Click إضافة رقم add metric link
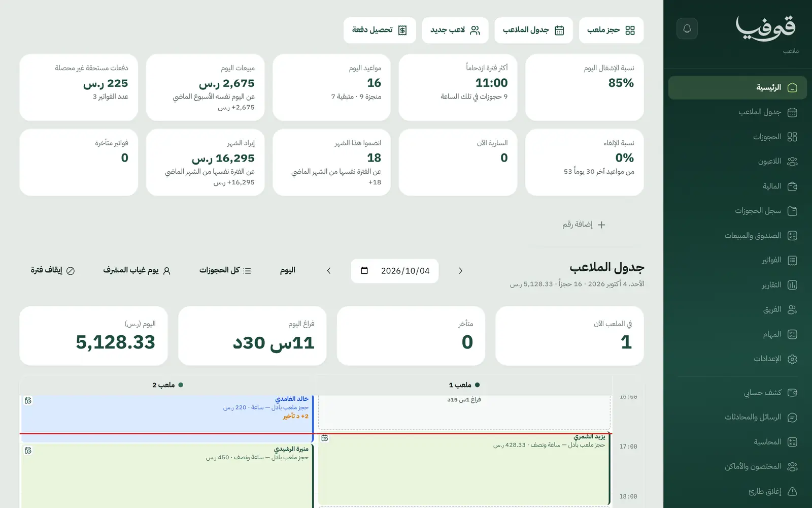 584,225
